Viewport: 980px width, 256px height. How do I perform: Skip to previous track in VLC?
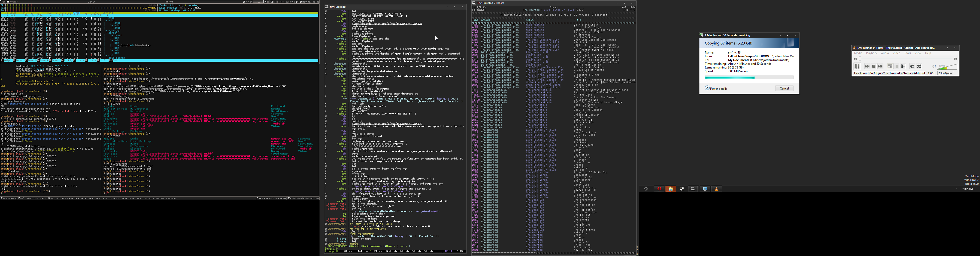pos(867,66)
